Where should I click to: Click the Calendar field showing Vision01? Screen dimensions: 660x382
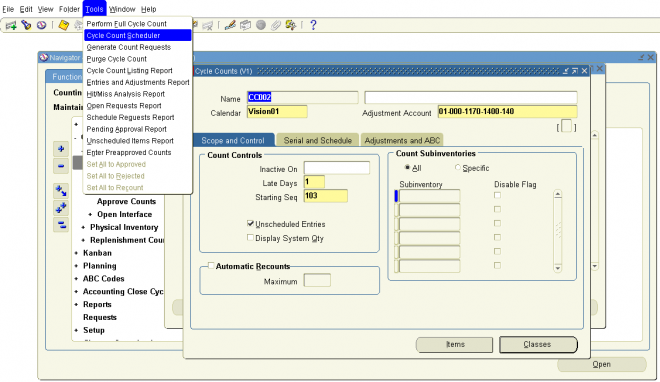click(x=277, y=111)
